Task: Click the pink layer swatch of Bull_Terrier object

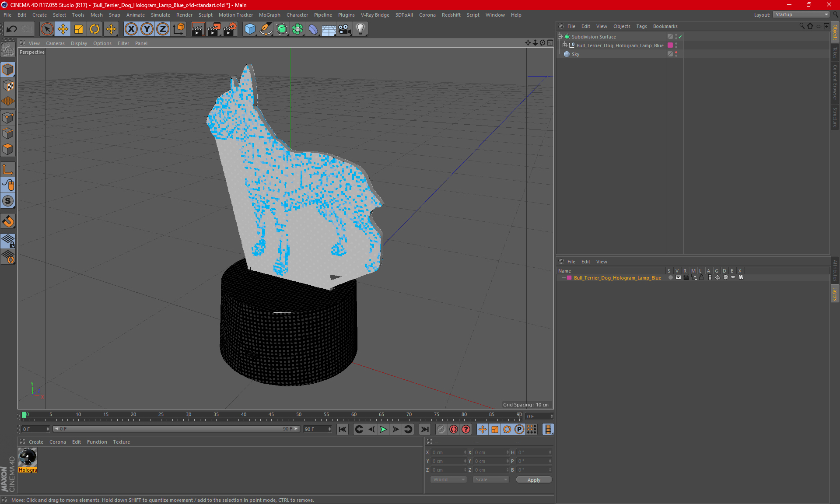Action: tap(670, 45)
